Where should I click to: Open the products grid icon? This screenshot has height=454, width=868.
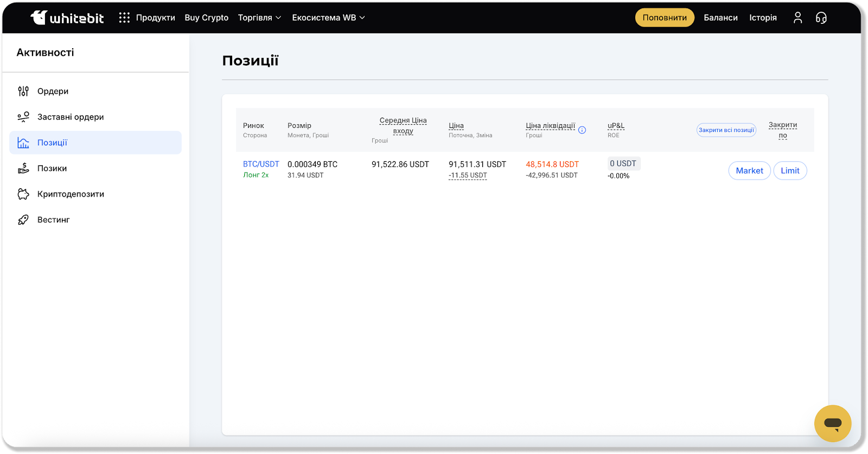click(124, 18)
